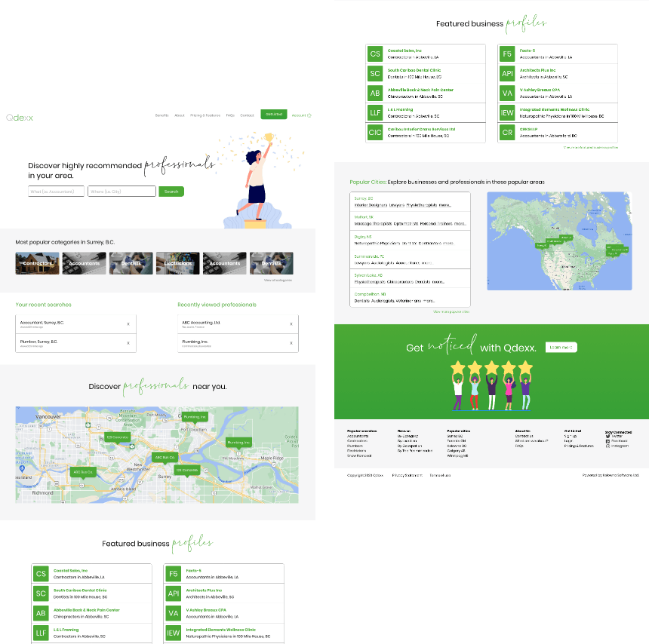Open the Benefits navigation item
The height and width of the screenshot is (644, 649).
(x=161, y=115)
